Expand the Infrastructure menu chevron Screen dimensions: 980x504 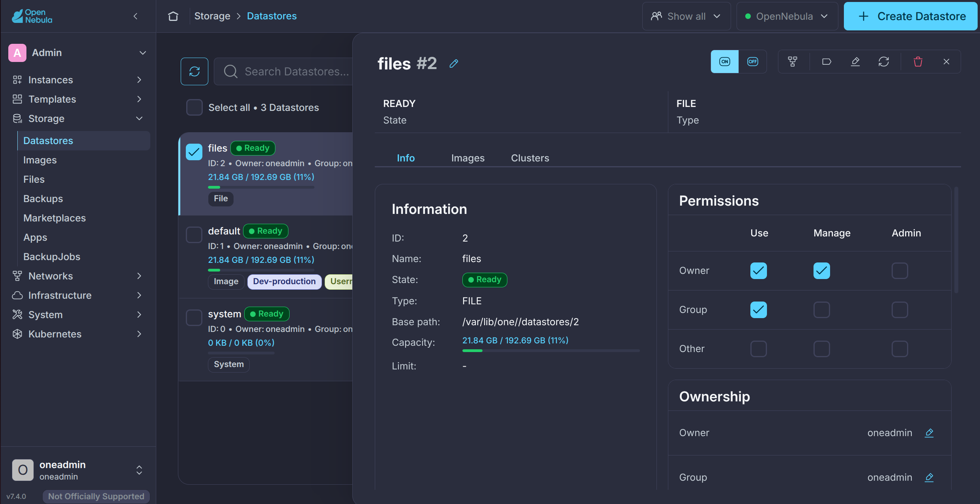(139, 295)
